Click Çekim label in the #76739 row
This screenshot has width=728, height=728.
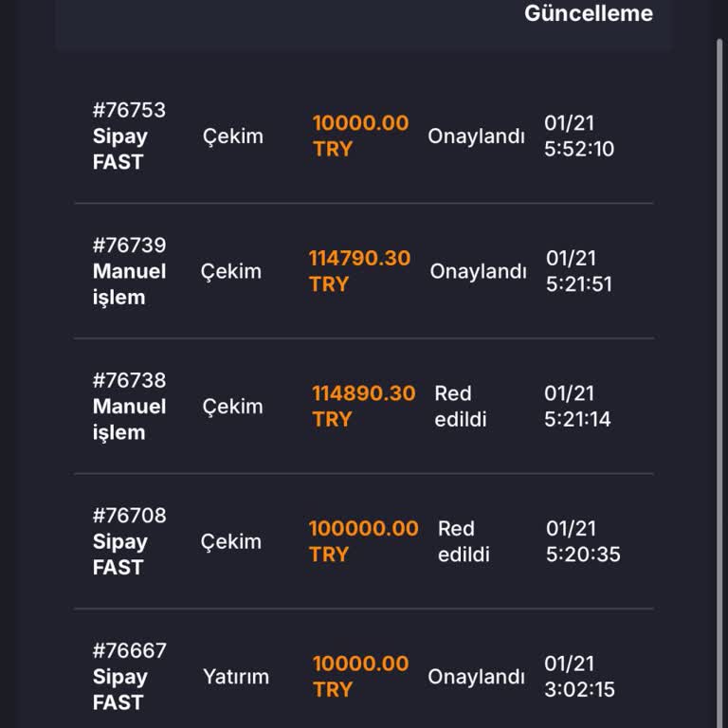(230, 271)
